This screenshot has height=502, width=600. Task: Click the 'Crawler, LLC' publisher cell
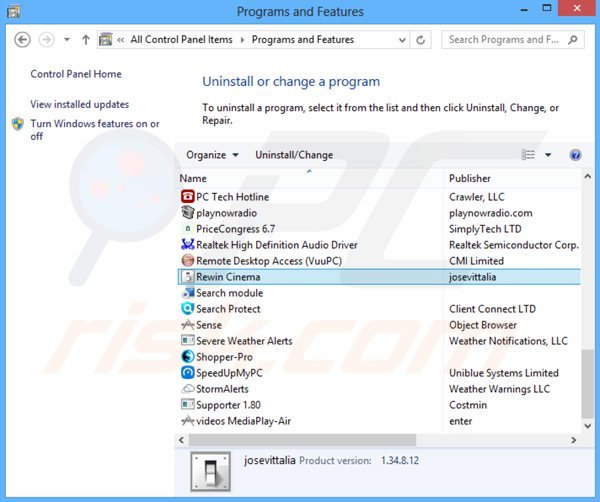click(476, 197)
